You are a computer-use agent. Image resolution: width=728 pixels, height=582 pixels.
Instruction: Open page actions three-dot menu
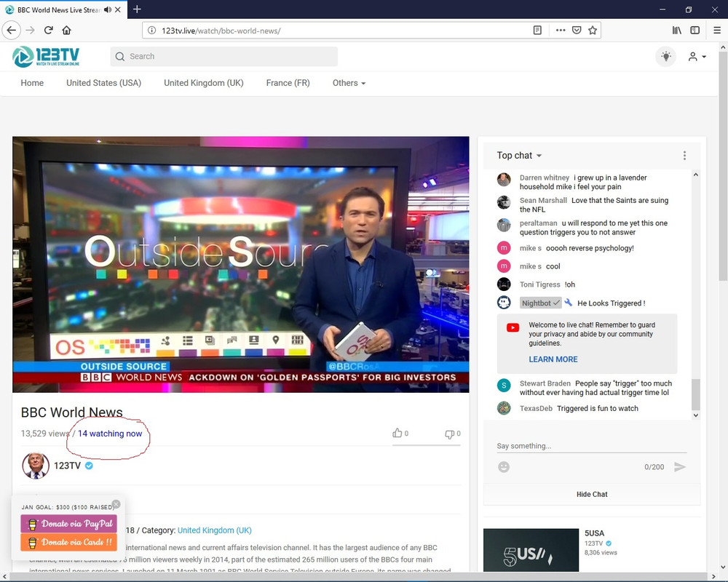pos(561,30)
